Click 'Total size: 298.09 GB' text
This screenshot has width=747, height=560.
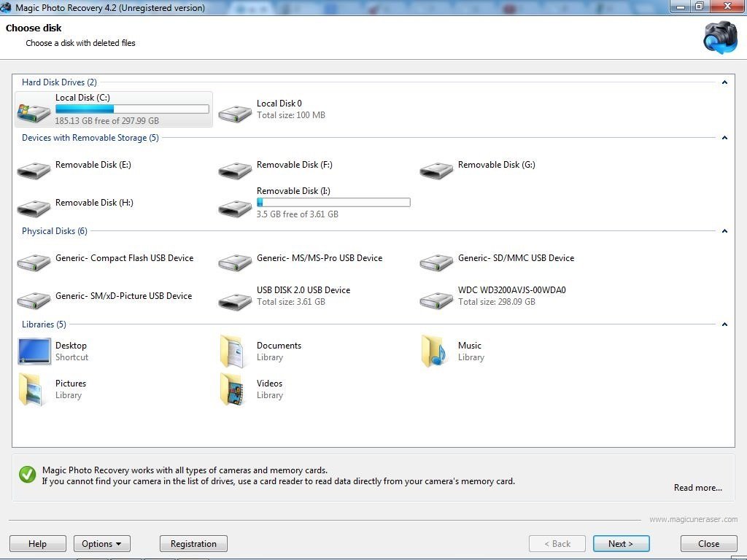pos(497,302)
